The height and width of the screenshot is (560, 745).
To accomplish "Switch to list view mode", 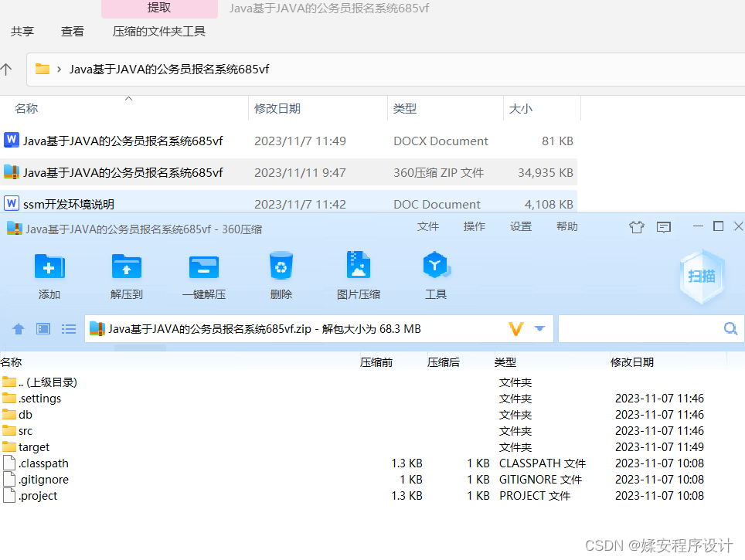I will click(69, 328).
